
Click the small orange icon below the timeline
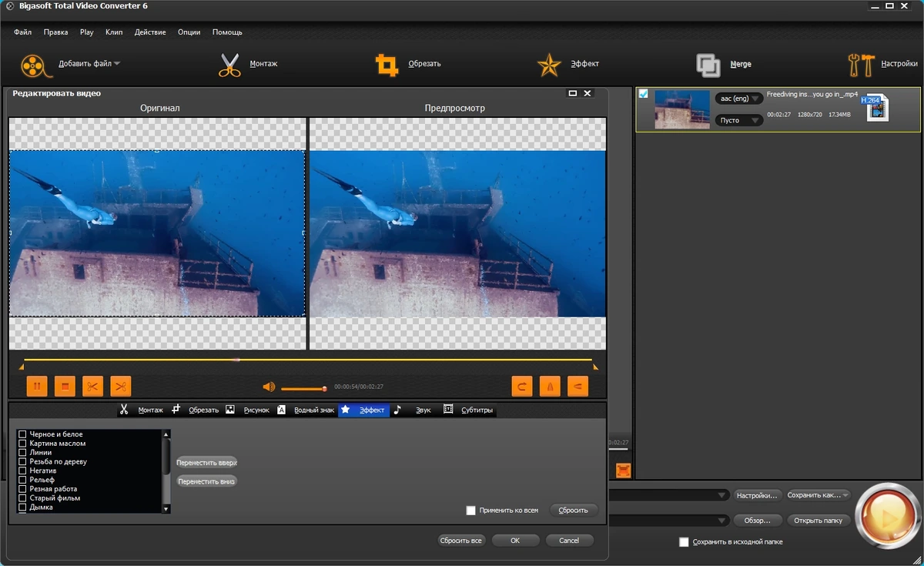tap(623, 469)
